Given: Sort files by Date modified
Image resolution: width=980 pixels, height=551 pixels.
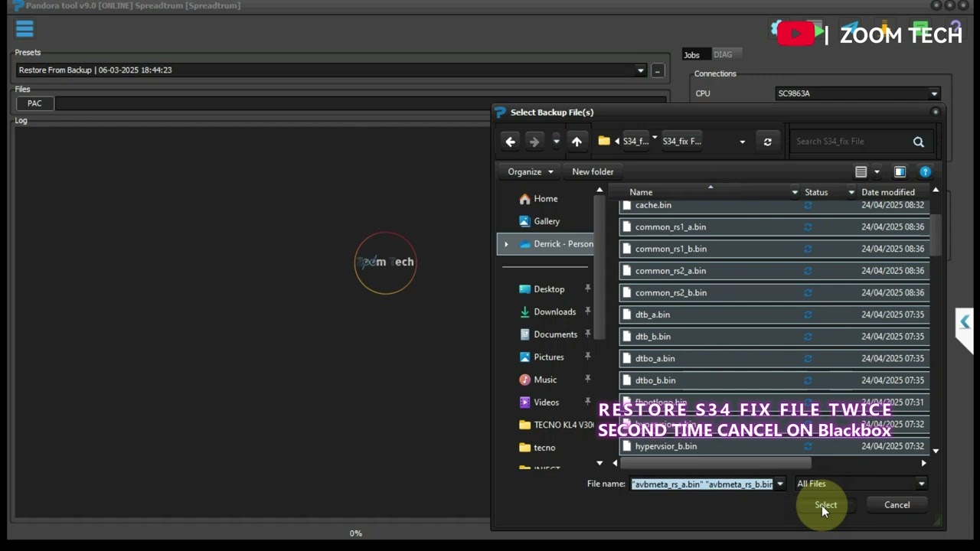Looking at the screenshot, I should tap(888, 192).
